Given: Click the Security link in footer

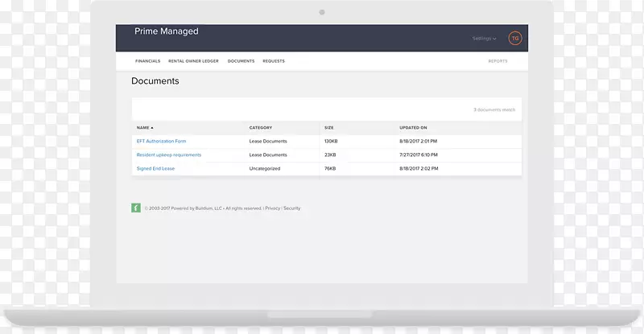Looking at the screenshot, I should pos(291,208).
